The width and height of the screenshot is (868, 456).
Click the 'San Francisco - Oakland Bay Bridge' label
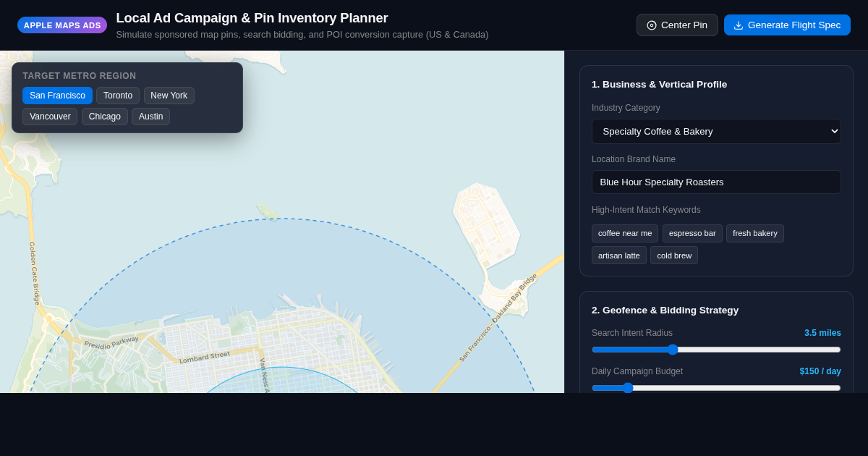click(x=498, y=317)
